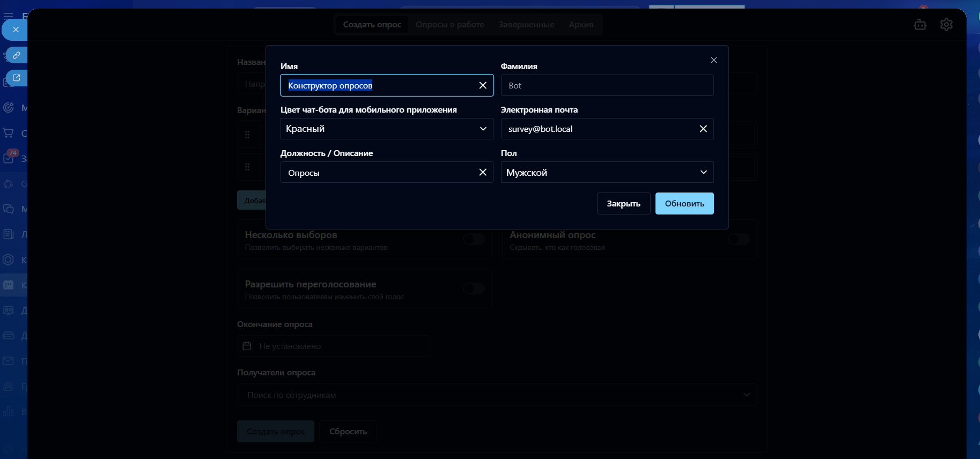Clear the email field with its X icon
This screenshot has height=459, width=980.
(x=703, y=129)
